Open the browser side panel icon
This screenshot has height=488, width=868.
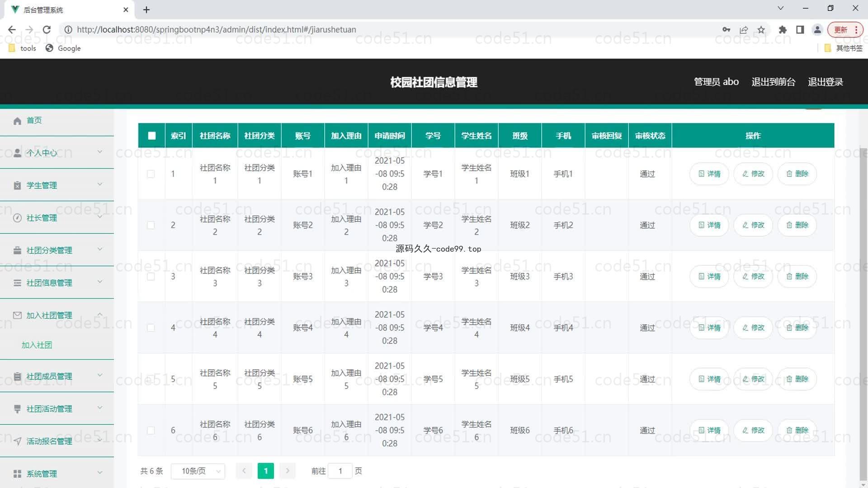pyautogui.click(x=800, y=29)
